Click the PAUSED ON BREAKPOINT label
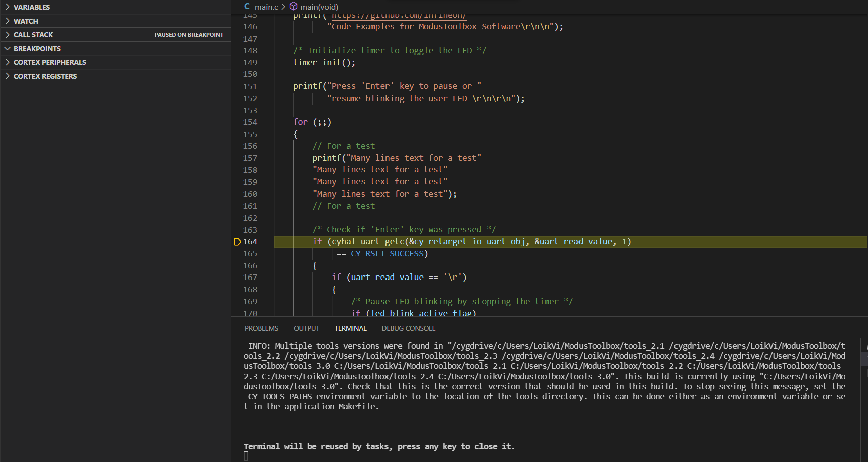Screen dimensions: 868x462 pyautogui.click(x=188, y=34)
